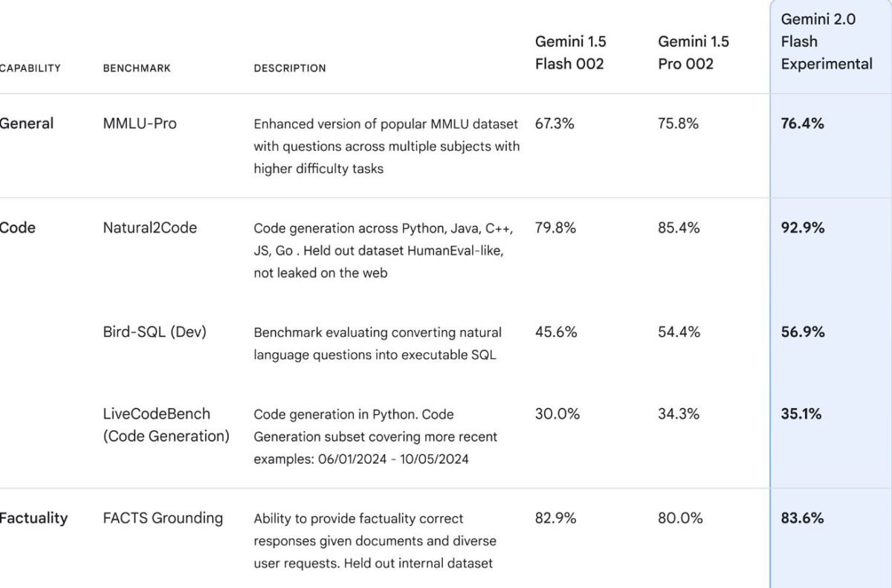Screen dimensions: 892x588
Task: Click the FACTS Grounding benchmark name
Action: point(163,518)
